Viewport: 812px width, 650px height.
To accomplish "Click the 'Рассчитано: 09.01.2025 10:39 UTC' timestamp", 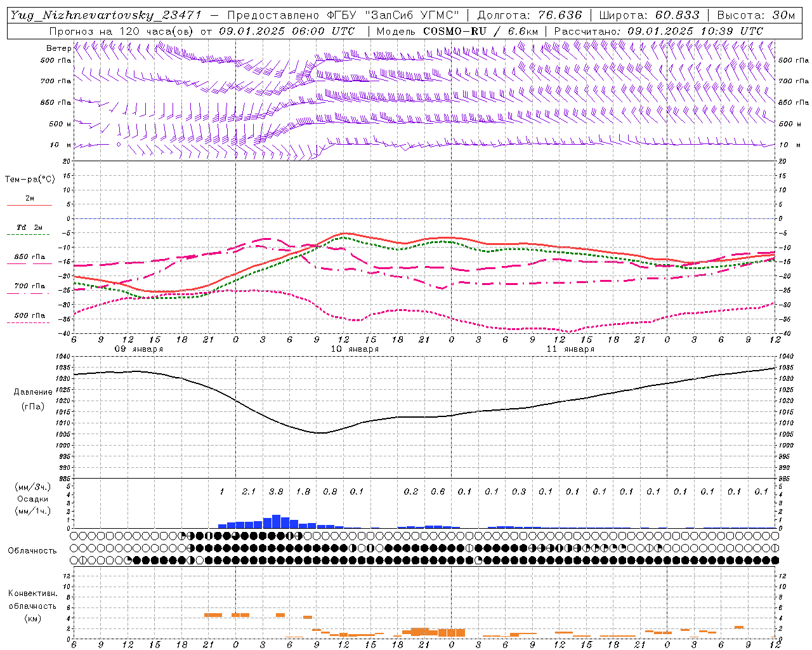I will pos(658,31).
